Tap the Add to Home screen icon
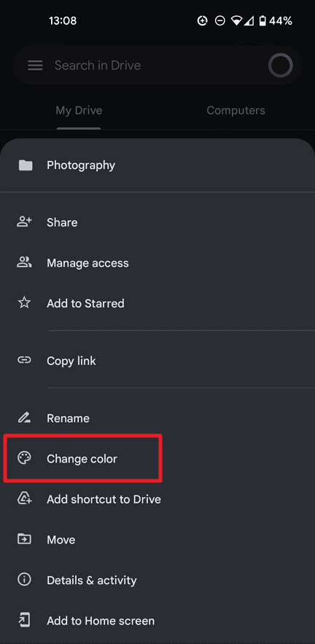This screenshot has height=644, width=315. click(x=24, y=620)
